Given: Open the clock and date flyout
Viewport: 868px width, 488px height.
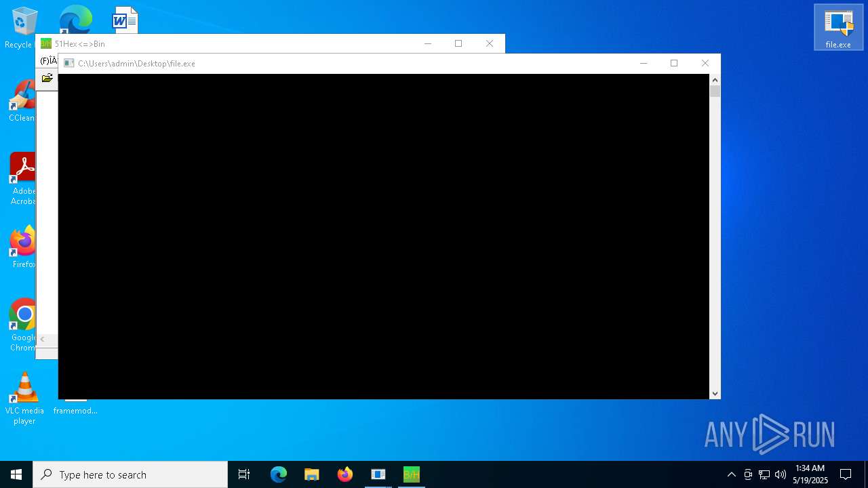Looking at the screenshot, I should (810, 474).
